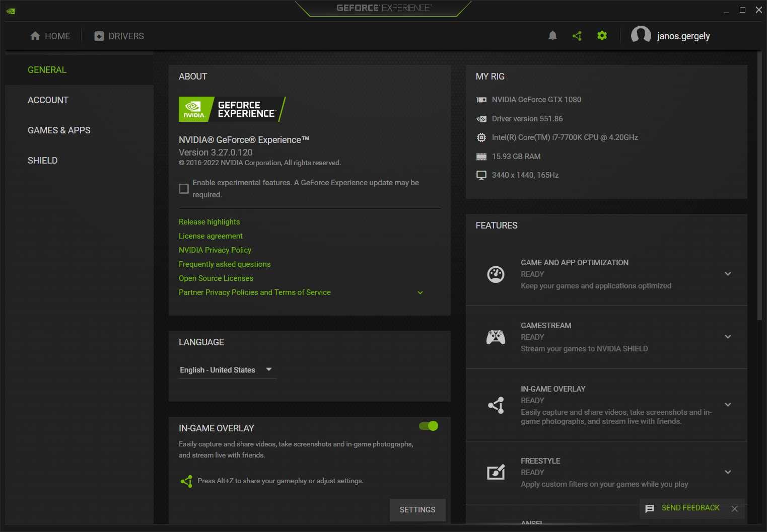This screenshot has height=532, width=767.
Task: Enable experimental features checkbox
Action: (184, 189)
